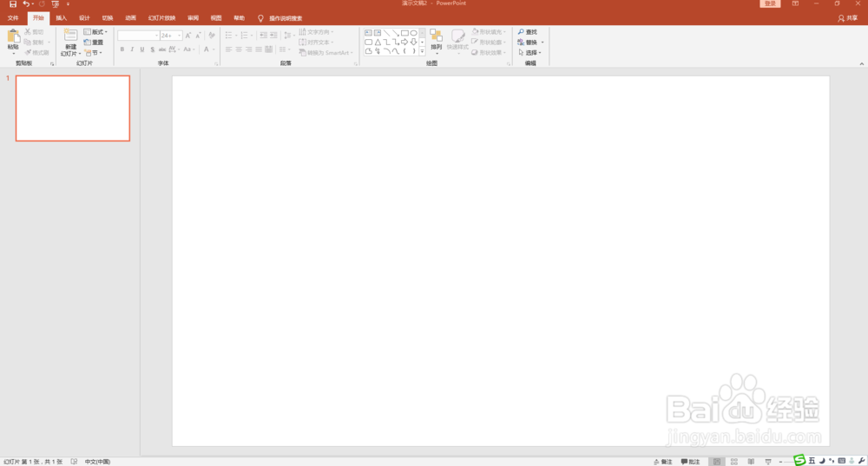This screenshot has width=868, height=466.
Task: Open the 版式 (Layout) dropdown
Action: pos(95,32)
